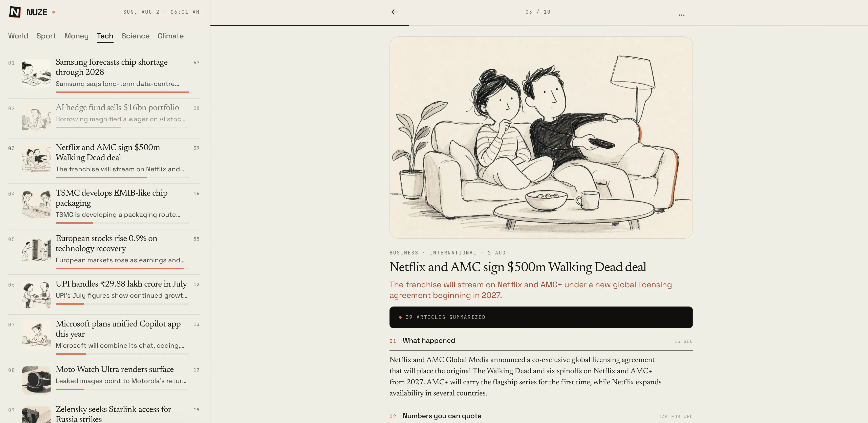Click 'TSMC is developing a packaging route' summary
Screen dimensions: 868x423
(118, 215)
